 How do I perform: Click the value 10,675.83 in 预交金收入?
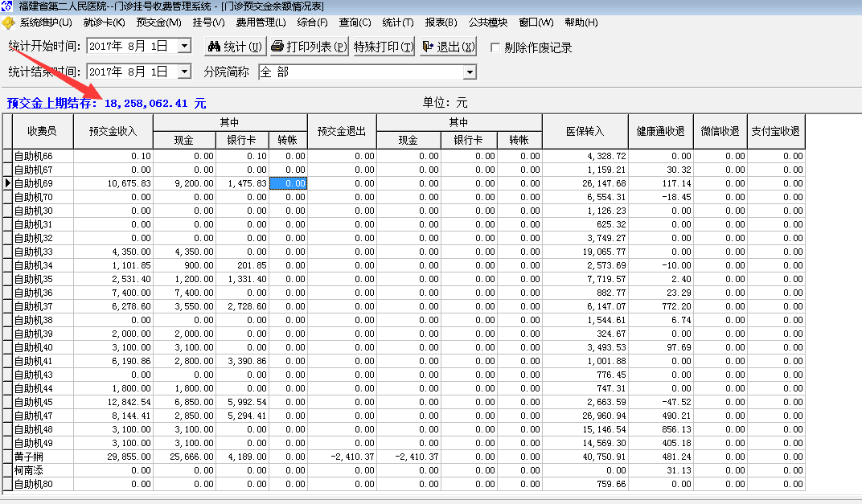coord(129,183)
